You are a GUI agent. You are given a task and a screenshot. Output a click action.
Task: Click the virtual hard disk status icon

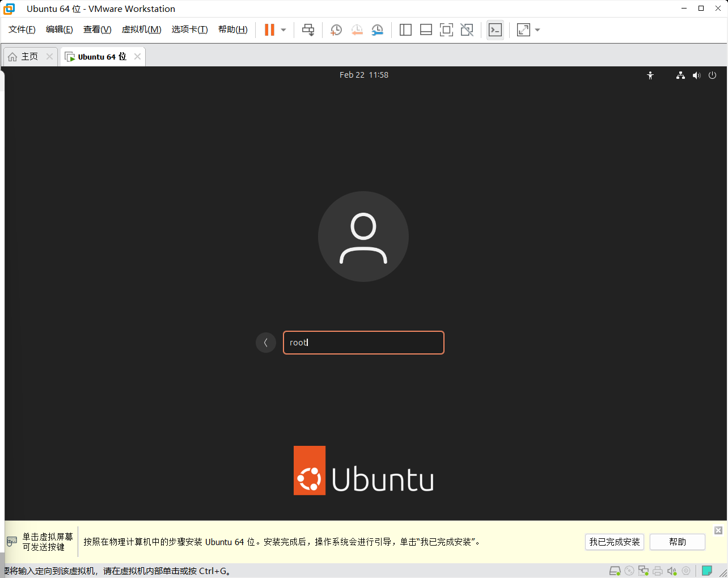pyautogui.click(x=615, y=571)
